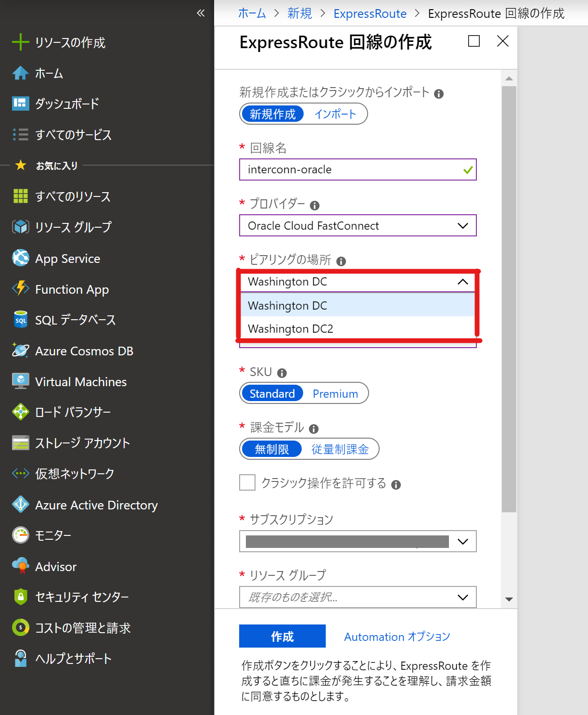This screenshot has width=588, height=715.
Task: Open the SQL データベース icon
Action: [x=20, y=320]
